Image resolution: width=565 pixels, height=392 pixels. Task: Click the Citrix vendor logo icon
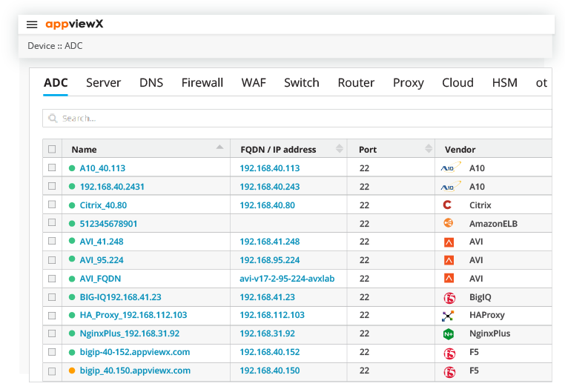pyautogui.click(x=448, y=205)
